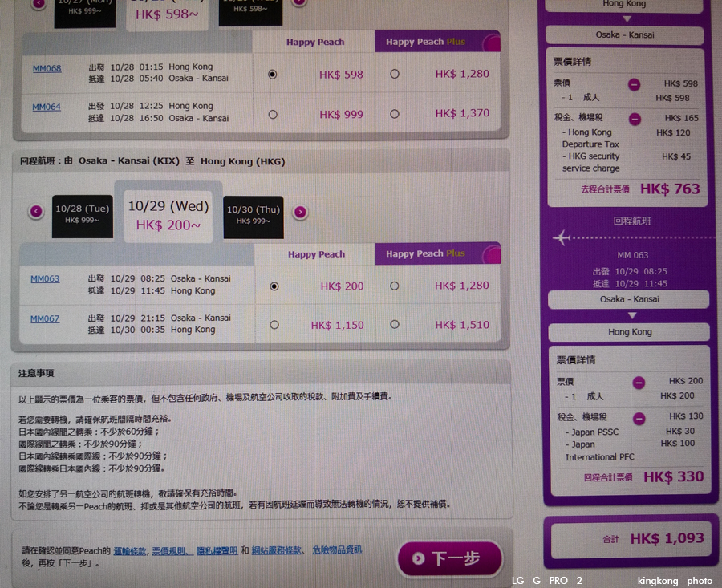This screenshot has width=722, height=588.
Task: Pick Happy Peach Plus HK$ 1,510 fare for MM067
Action: point(395,325)
